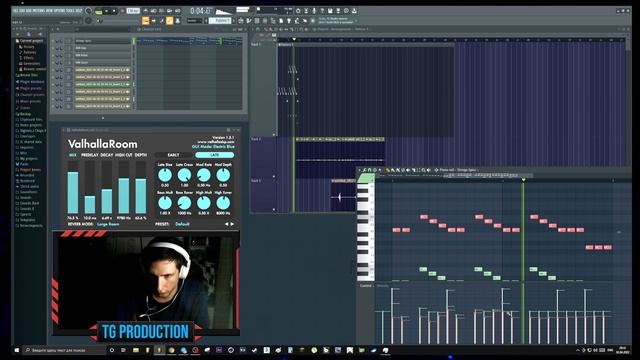
Task: Open the Reverb Mode Large Room selector
Action: click(x=108, y=224)
